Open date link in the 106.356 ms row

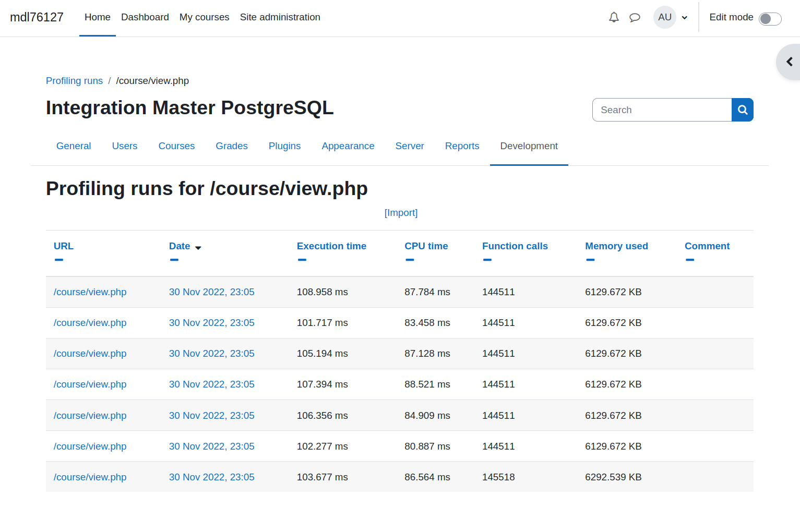tap(212, 416)
